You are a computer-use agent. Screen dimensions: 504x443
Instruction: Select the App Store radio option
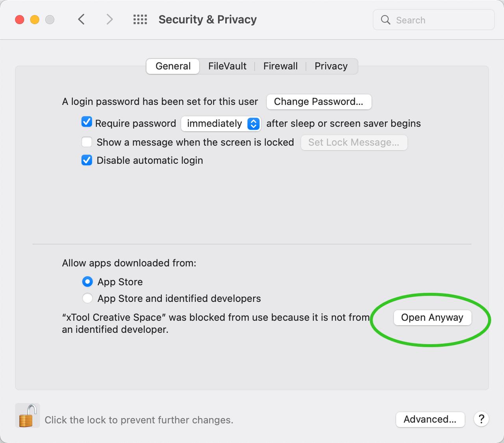tap(87, 282)
